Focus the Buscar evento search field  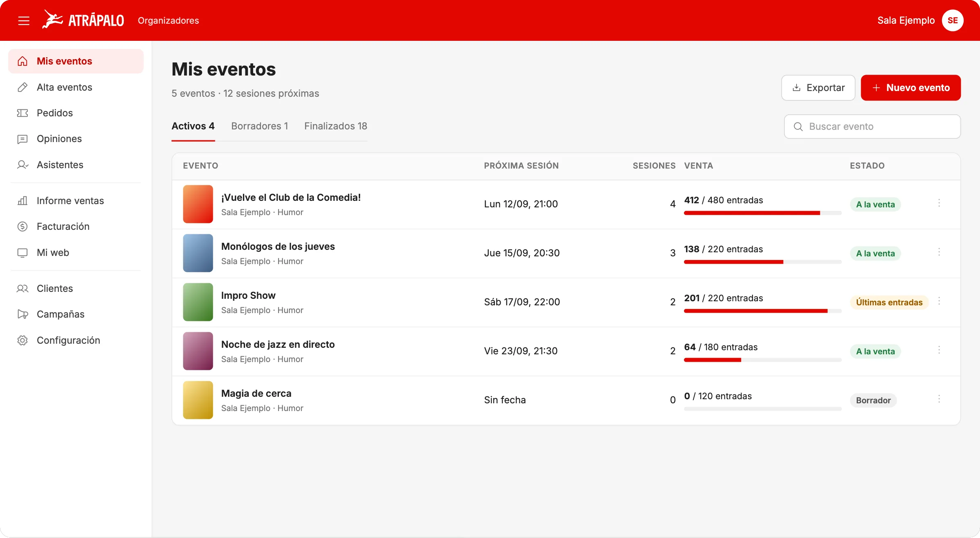[873, 127]
